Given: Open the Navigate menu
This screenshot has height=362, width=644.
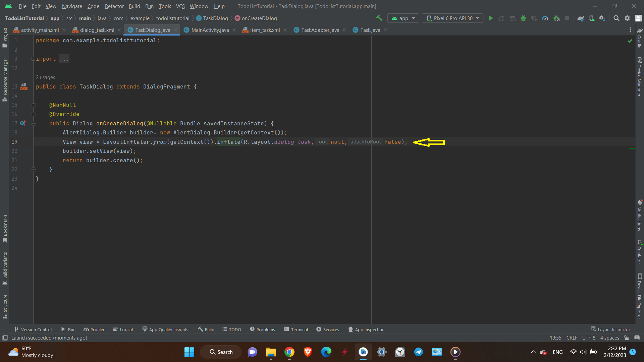Looking at the screenshot, I should coord(72,6).
